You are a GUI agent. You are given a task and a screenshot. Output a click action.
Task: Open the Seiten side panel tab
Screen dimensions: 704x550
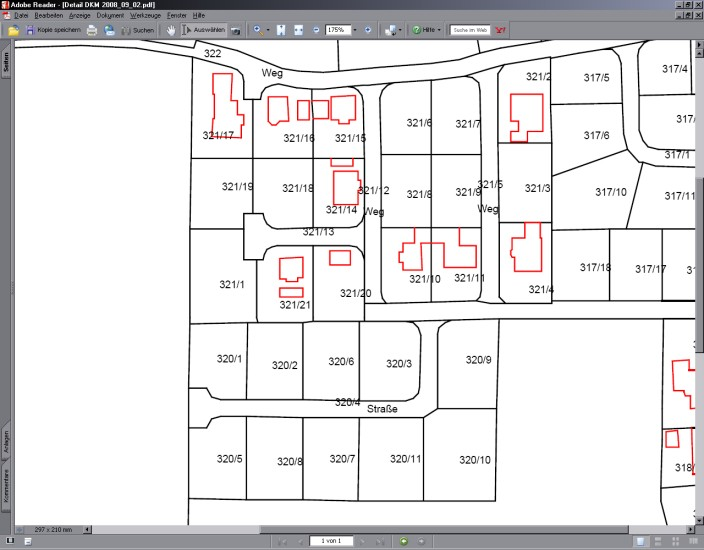coord(6,62)
